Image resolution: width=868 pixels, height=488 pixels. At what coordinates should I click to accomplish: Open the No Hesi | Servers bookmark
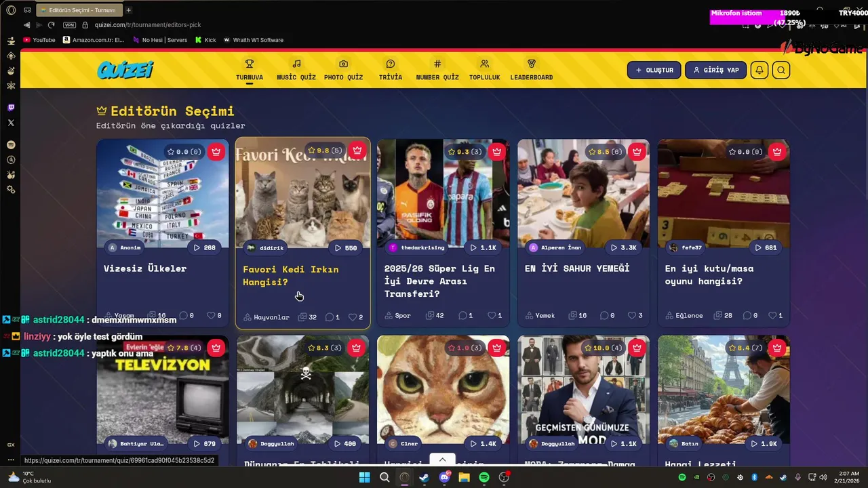pos(160,40)
